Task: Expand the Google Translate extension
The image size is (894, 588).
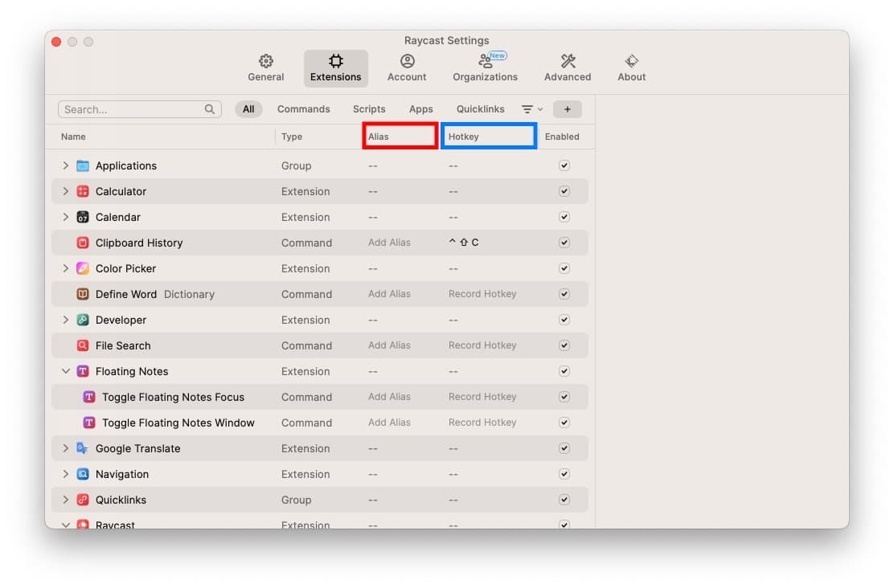Action: (x=66, y=448)
